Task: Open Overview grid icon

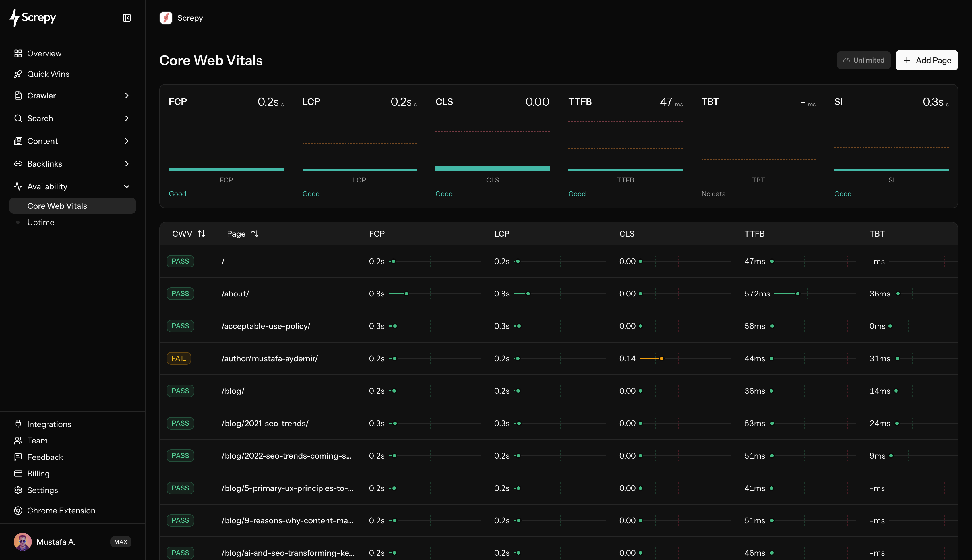Action: point(18,53)
